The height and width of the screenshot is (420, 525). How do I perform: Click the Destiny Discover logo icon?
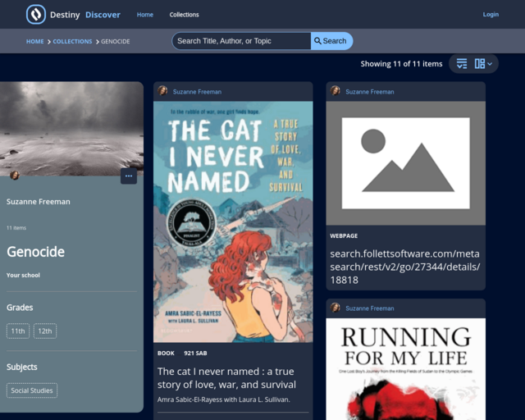(x=36, y=15)
